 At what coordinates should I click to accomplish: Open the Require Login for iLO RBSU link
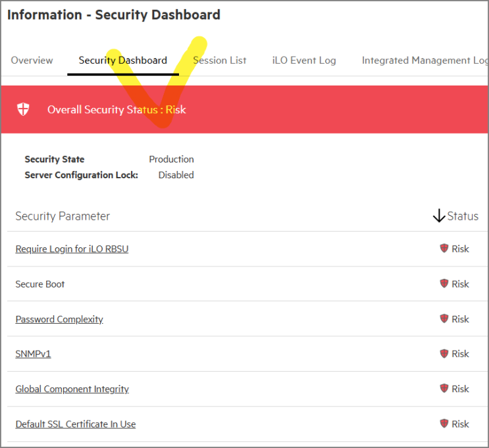[x=72, y=249]
